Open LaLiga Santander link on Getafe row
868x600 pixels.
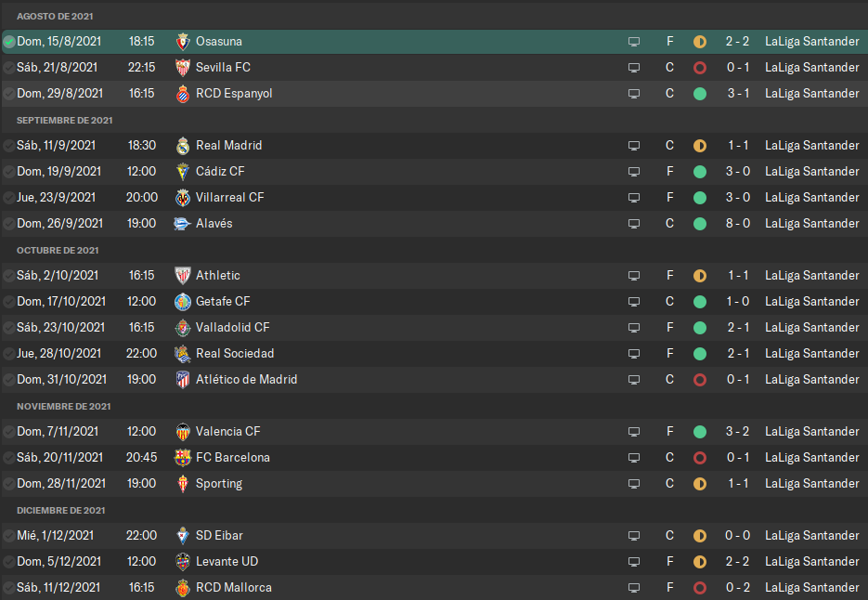click(x=812, y=301)
